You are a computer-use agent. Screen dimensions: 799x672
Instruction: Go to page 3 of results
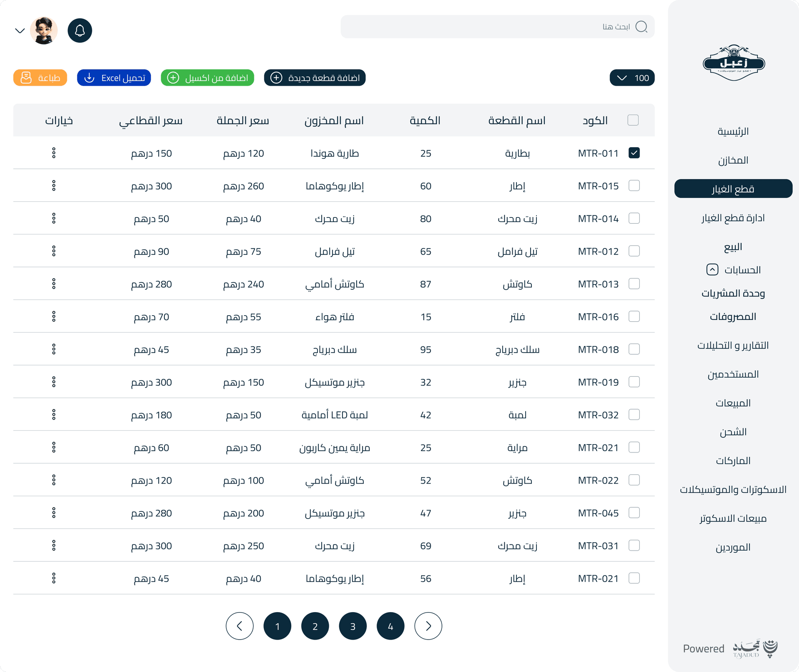tap(353, 626)
